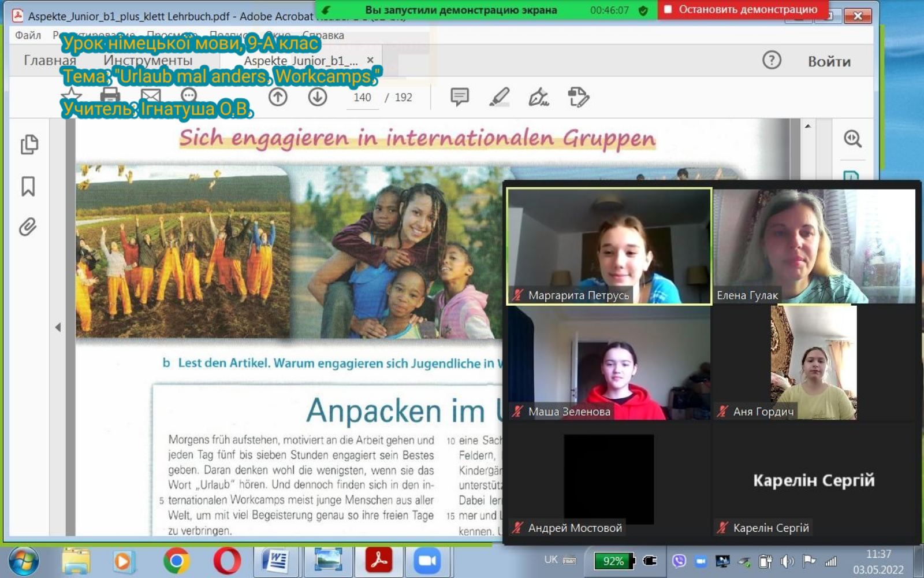Switch to the Главная tab
924x578 pixels.
point(50,60)
